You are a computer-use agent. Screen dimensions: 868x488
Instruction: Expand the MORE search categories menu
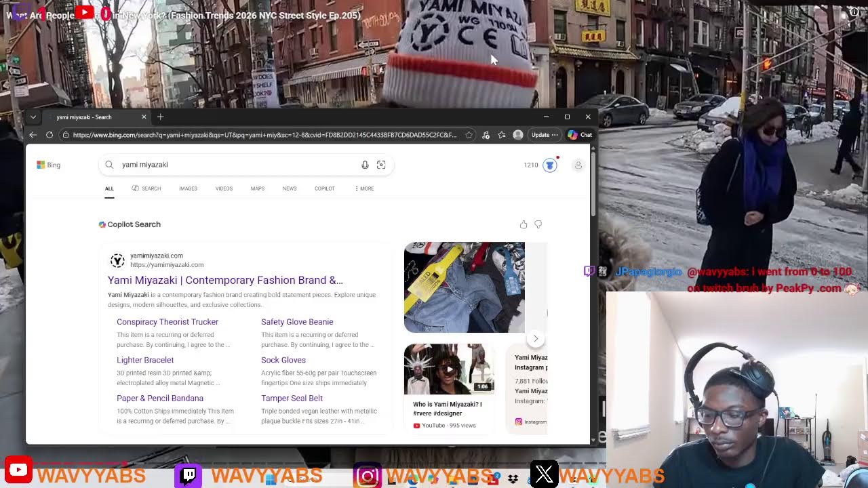pos(365,188)
